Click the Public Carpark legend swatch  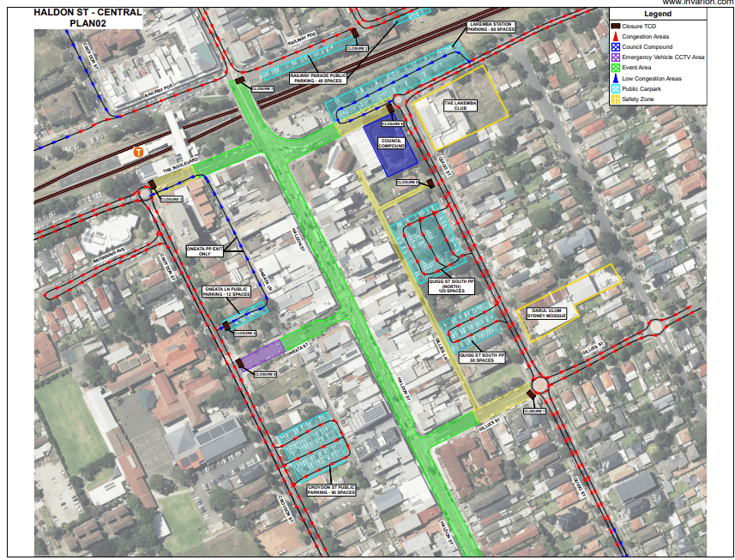tap(615, 88)
